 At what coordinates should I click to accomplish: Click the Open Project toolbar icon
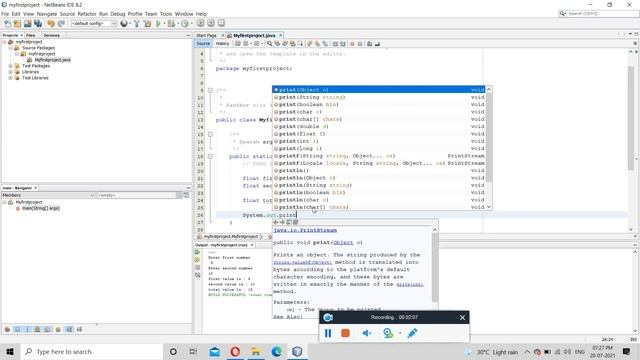[27, 24]
